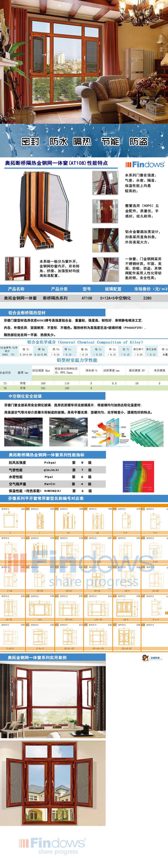Click the 玻璃配置 table header
This screenshot has height=868, width=168.
(x=113, y=289)
